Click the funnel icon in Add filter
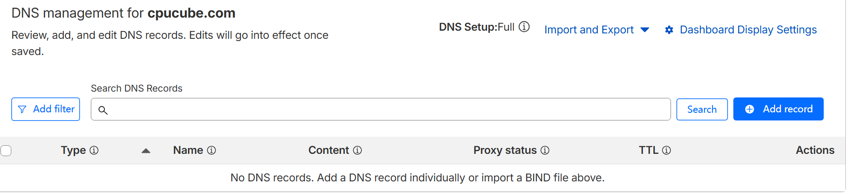The width and height of the screenshot is (868, 194). [x=22, y=109]
